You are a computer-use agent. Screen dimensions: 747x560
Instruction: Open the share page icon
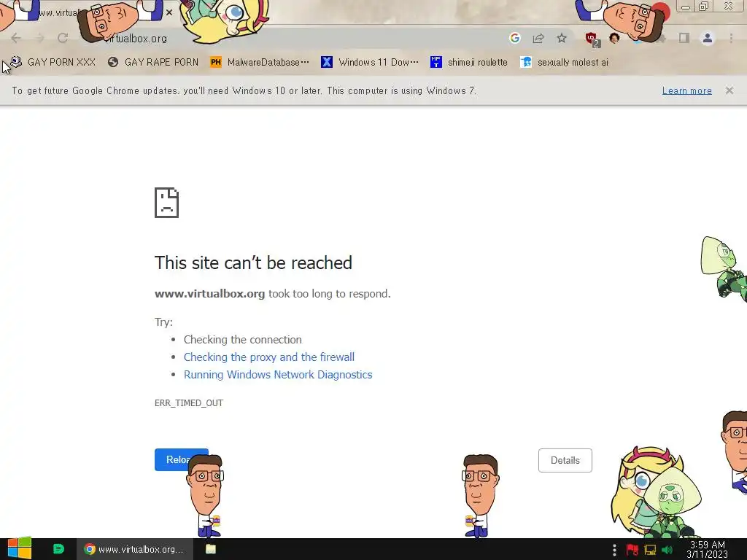point(538,38)
